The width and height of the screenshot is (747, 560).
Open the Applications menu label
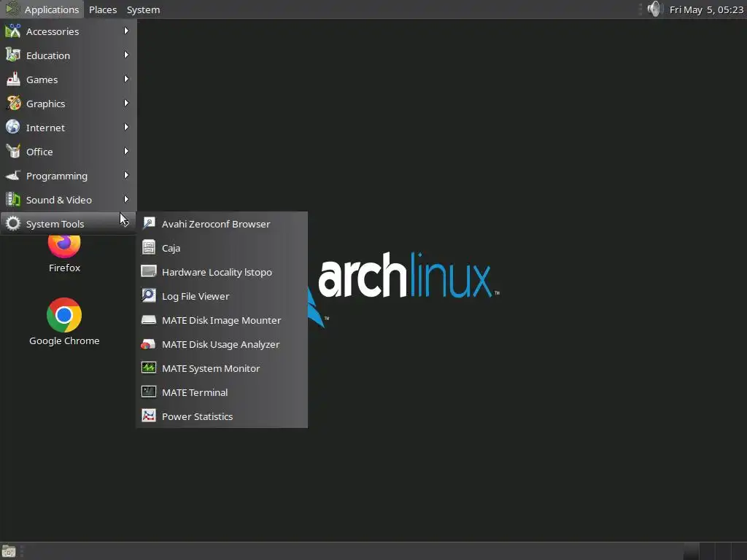click(x=52, y=9)
